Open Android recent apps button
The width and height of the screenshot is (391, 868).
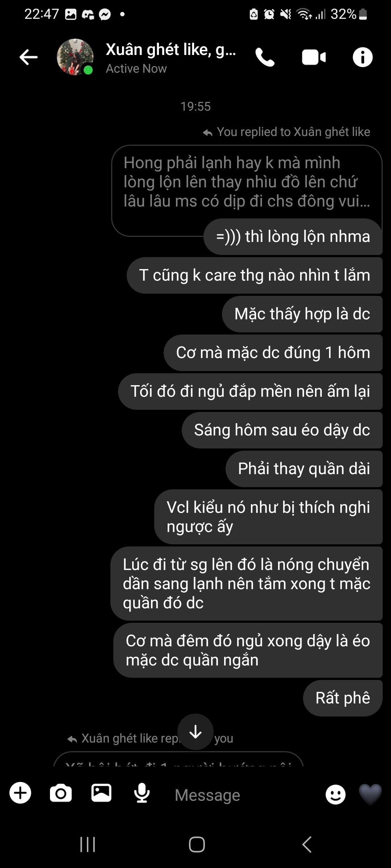[x=88, y=845]
